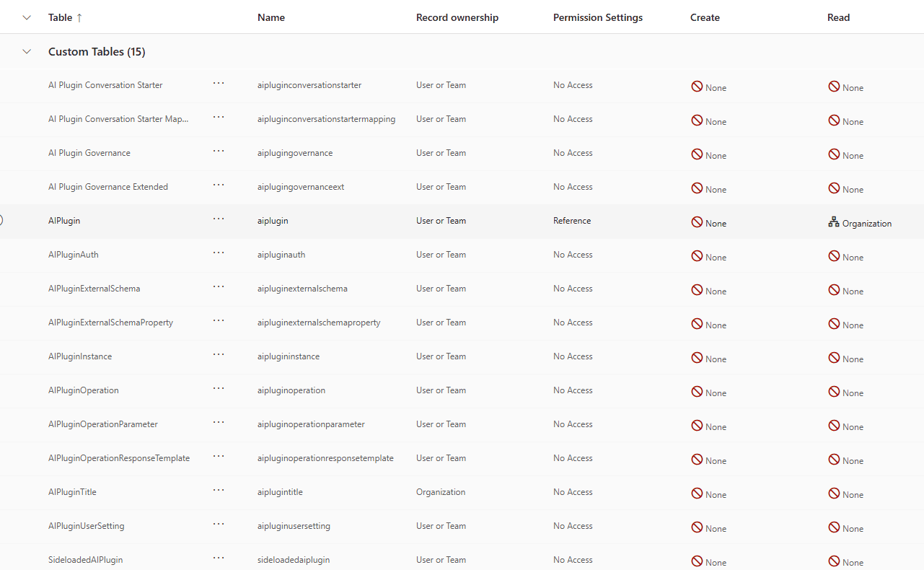This screenshot has height=570, width=924.
Task: Click the Organization read icon for AIPlugin
Action: click(x=834, y=223)
